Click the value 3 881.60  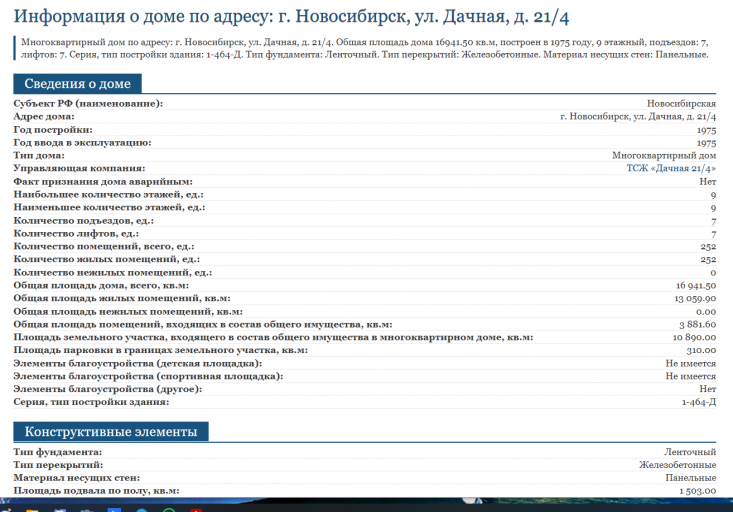pyautogui.click(x=697, y=324)
